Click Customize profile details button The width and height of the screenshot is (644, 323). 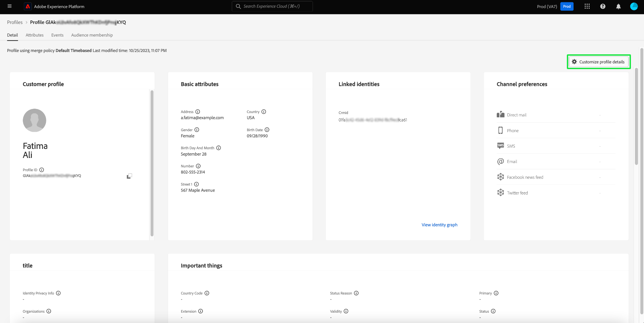(x=599, y=62)
